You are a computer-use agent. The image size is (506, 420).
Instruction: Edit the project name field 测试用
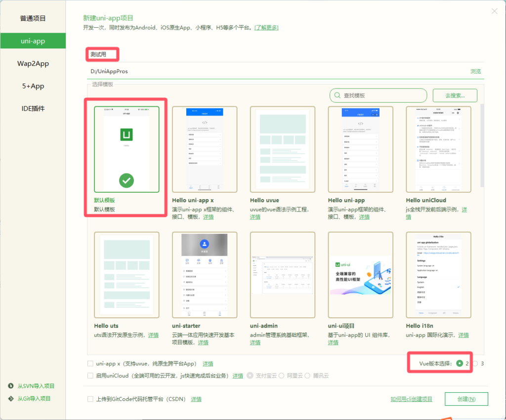tap(285, 54)
